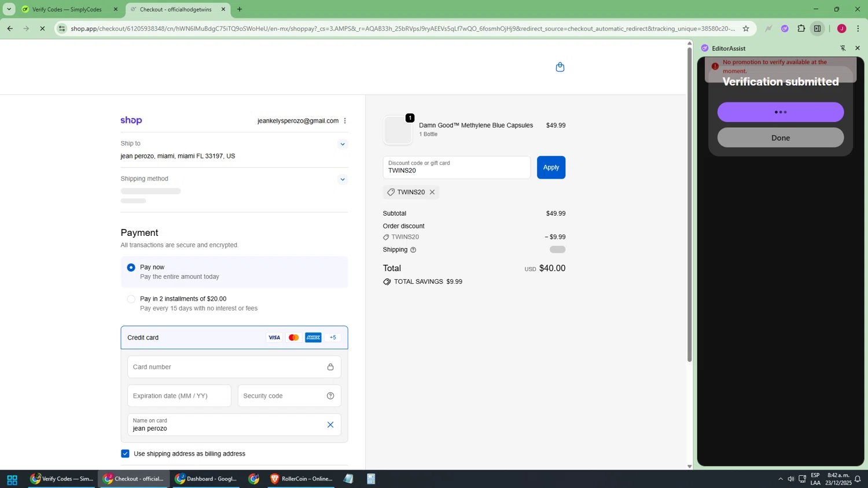Focus the discount code input field
868x488 pixels.
(x=456, y=167)
